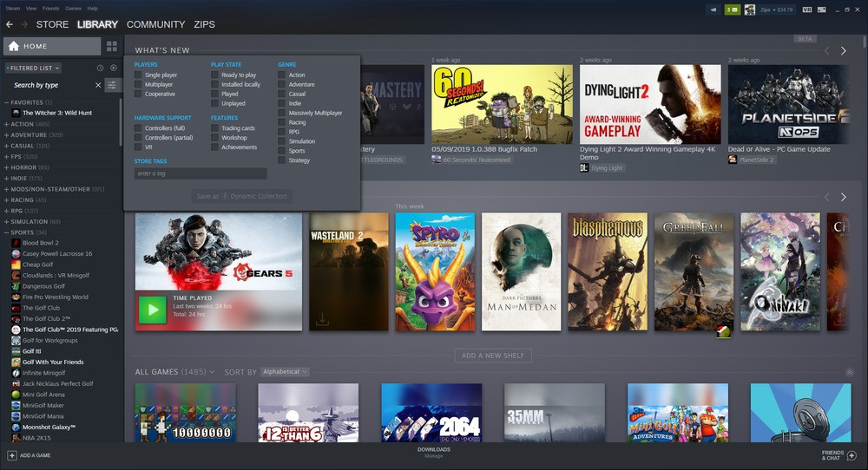The image size is (868, 470).
Task: Go forward with the right arrow
Action: [x=24, y=24]
